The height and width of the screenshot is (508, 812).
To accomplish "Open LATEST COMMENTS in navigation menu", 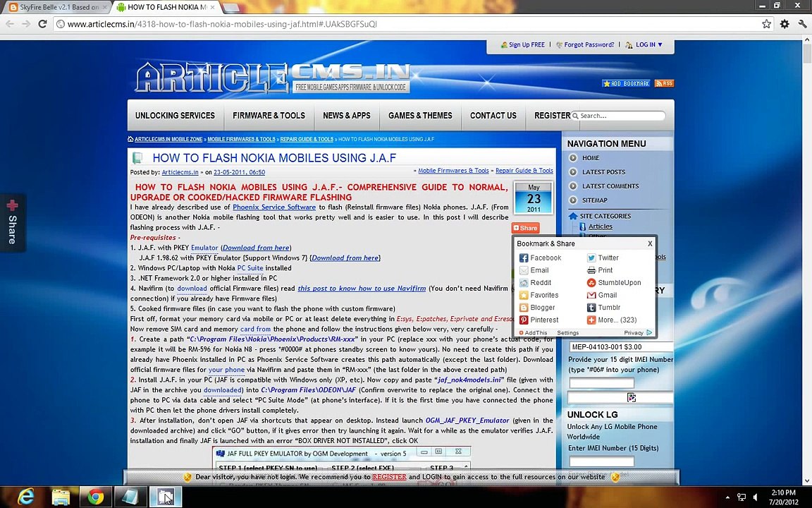I will point(610,186).
